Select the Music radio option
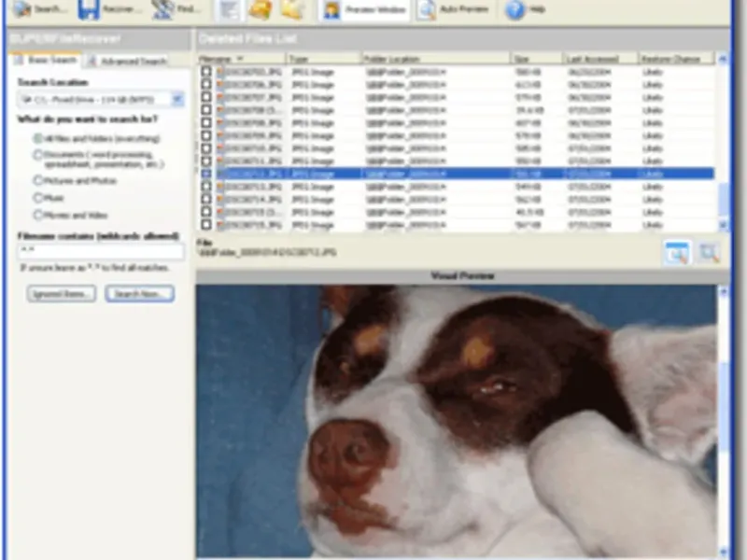The image size is (747, 560). (37, 197)
